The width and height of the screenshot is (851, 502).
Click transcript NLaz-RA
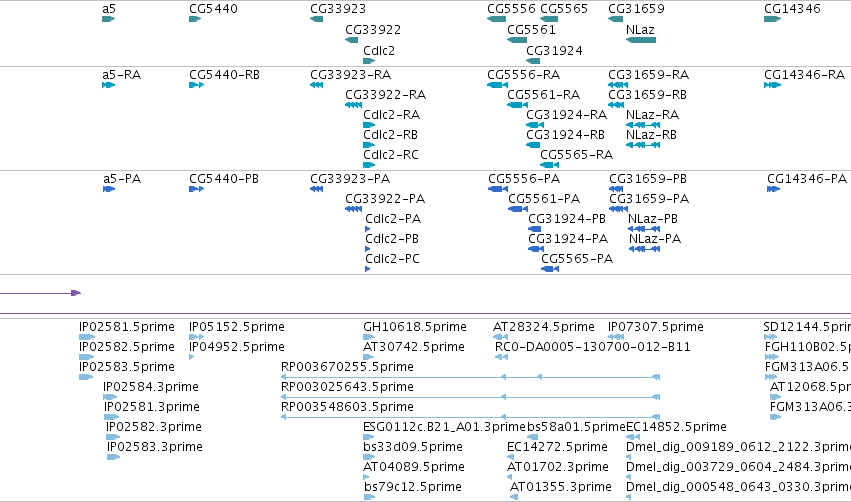(x=652, y=115)
